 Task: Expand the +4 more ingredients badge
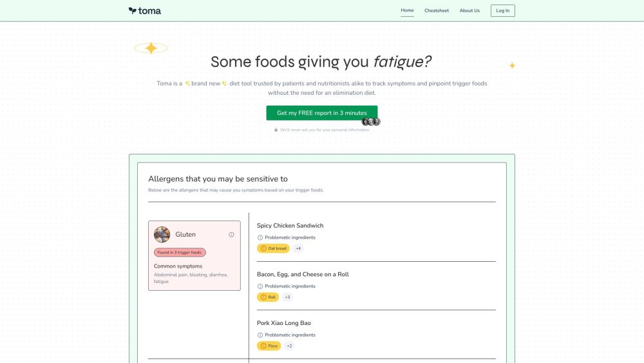(x=298, y=248)
